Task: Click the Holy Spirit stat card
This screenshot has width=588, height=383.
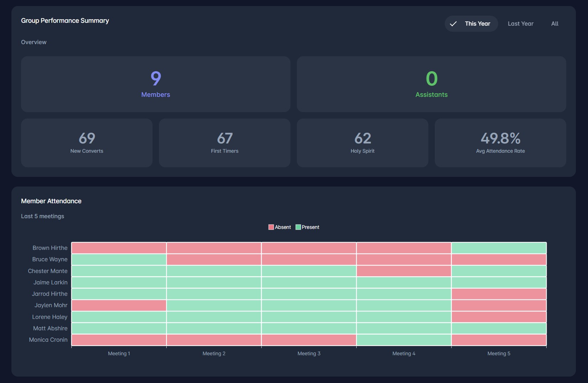Action: click(362, 142)
